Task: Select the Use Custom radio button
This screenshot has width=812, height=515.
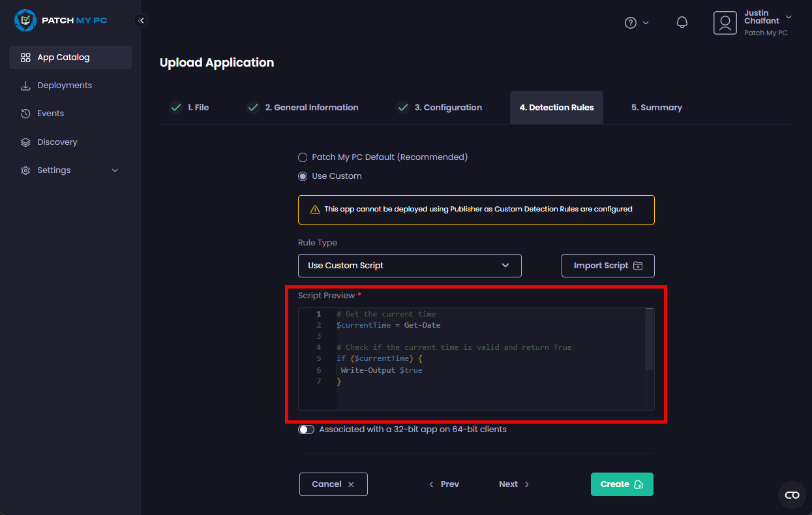Action: point(303,176)
